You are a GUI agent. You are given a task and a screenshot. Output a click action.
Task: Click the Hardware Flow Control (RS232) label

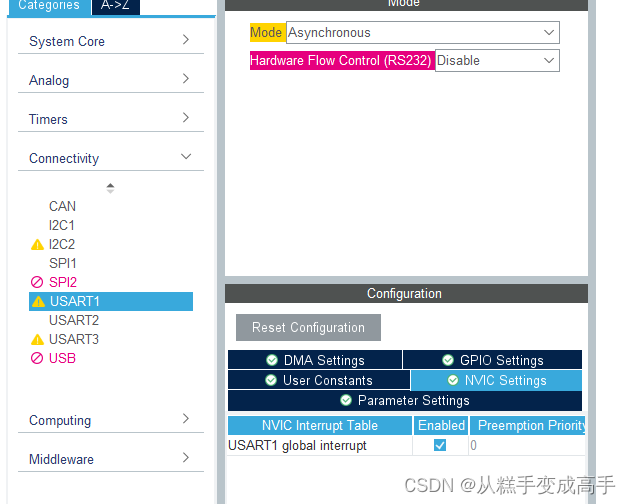tap(342, 60)
